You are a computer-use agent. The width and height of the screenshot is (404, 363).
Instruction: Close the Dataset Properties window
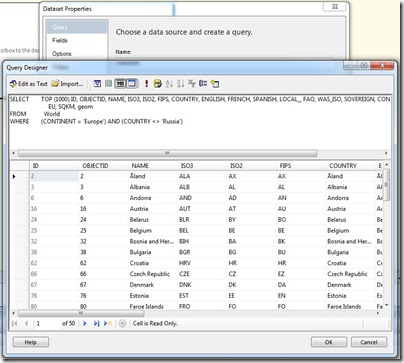(335, 6)
